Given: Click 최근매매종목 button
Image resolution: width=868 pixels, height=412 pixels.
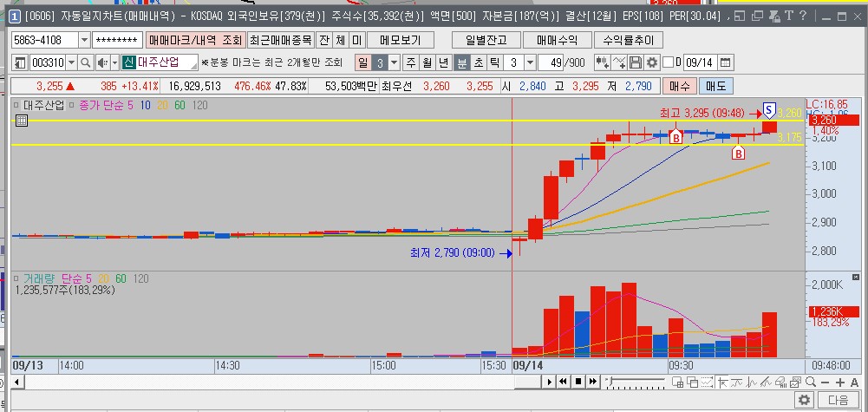Looking at the screenshot, I should (x=281, y=40).
